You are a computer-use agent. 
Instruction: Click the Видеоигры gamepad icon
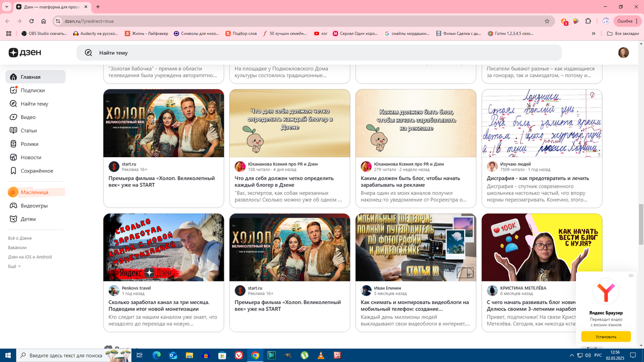coord(14,205)
